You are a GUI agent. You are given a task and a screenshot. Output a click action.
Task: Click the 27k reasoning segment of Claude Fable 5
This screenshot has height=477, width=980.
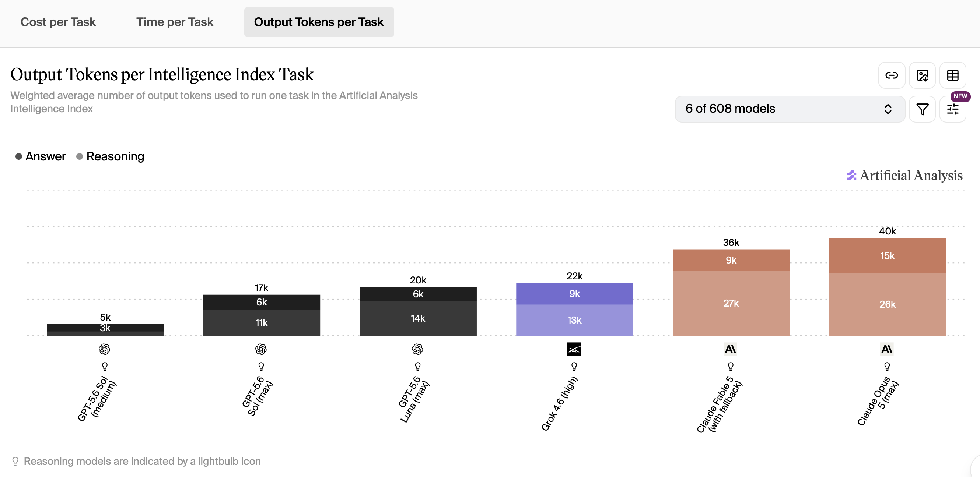(731, 303)
